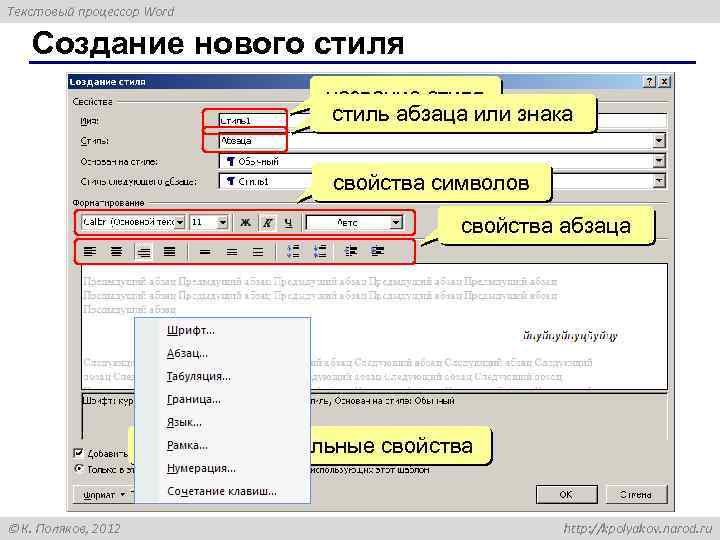Screen dimensions: 720x540
Task: Open the Calibri font name dropdown
Action: point(180,222)
